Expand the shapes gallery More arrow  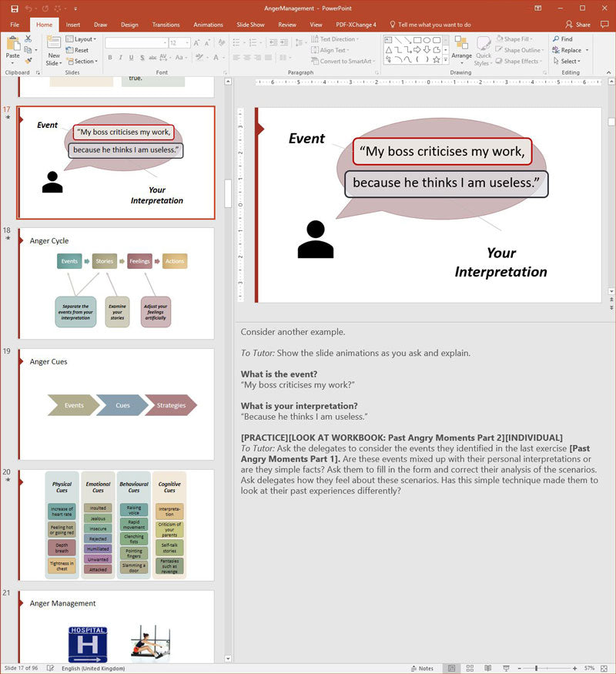point(446,60)
